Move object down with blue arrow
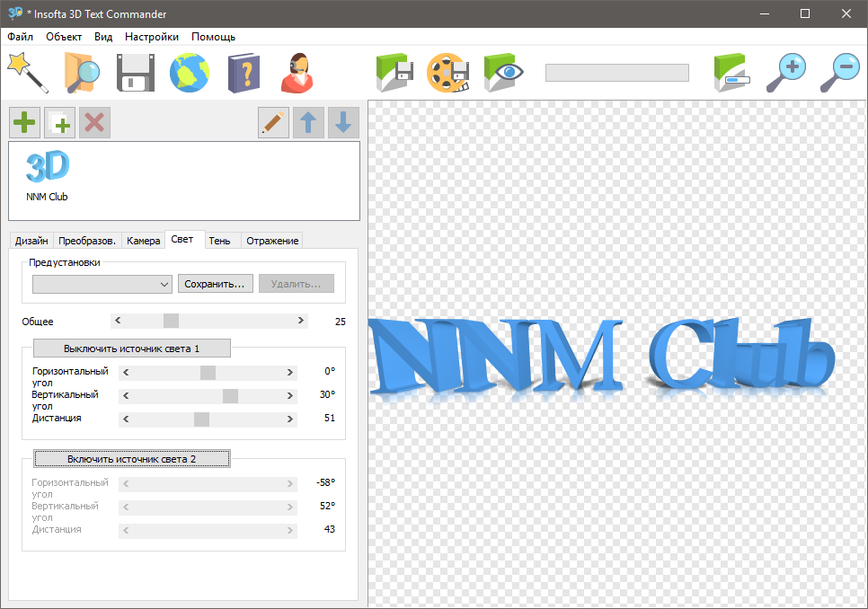The height and width of the screenshot is (609, 868). 343,122
